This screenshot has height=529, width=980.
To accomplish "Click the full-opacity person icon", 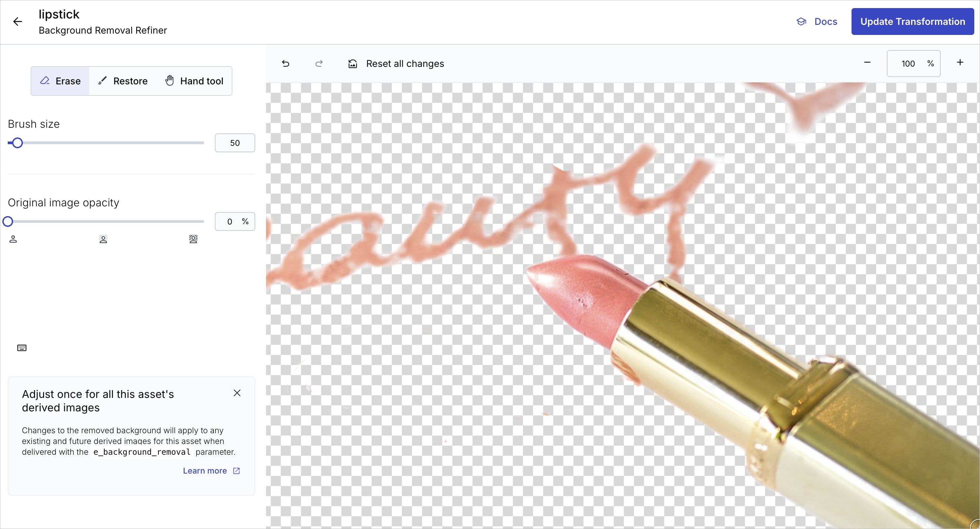I will pyautogui.click(x=193, y=239).
